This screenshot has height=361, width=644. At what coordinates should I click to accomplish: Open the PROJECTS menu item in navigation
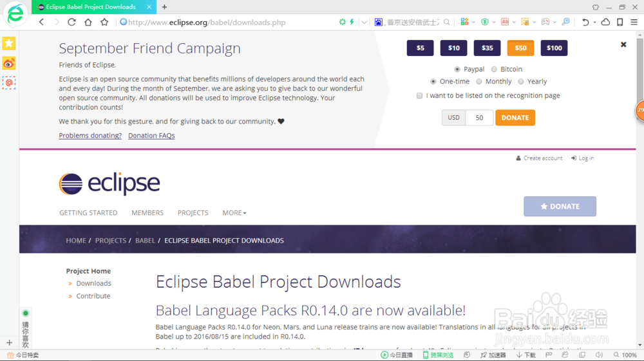tap(193, 212)
